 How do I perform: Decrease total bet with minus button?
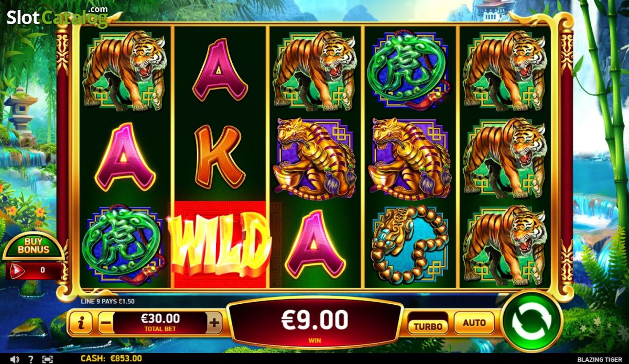[x=105, y=323]
